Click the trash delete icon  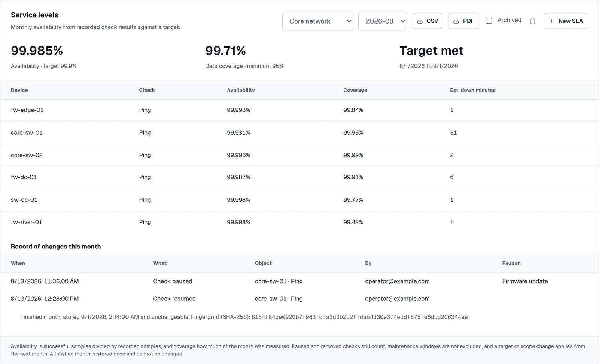(x=532, y=21)
